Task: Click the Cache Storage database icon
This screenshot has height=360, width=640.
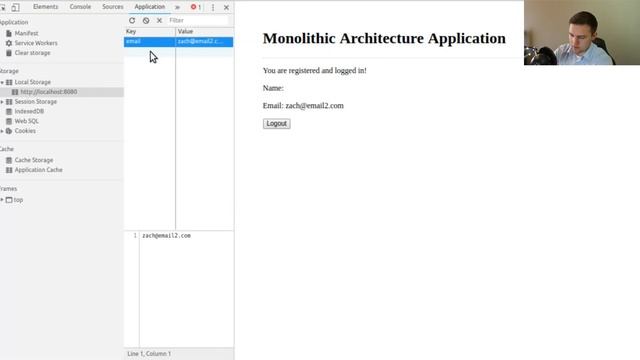Action: [9, 160]
